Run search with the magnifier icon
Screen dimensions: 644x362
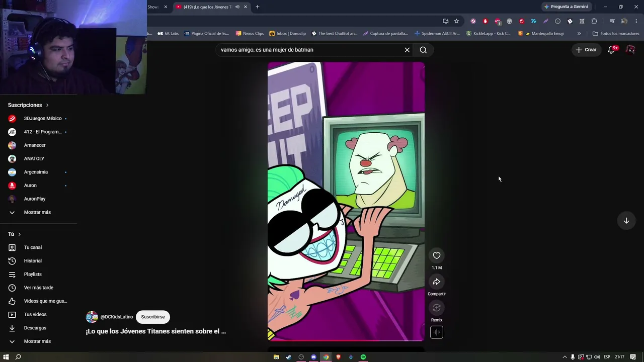pos(423,50)
